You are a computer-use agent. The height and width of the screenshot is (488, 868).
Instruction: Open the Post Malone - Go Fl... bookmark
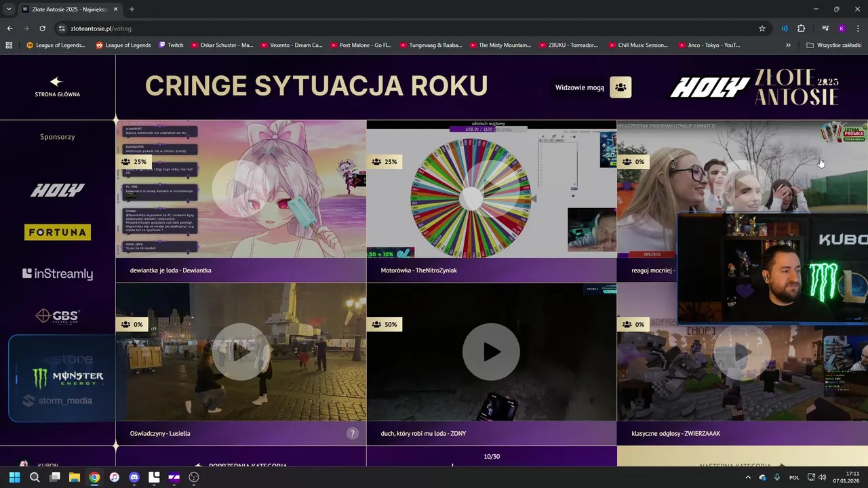(361, 45)
